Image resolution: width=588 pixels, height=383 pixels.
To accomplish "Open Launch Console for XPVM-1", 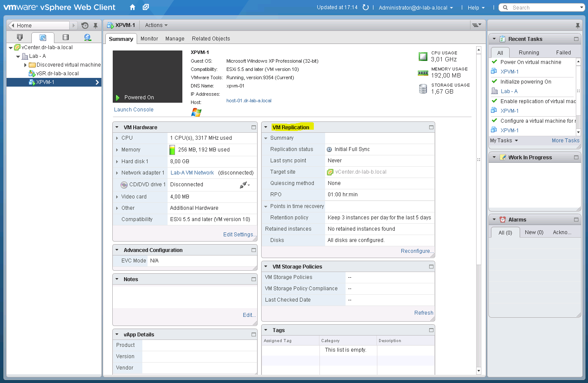I will pos(133,110).
